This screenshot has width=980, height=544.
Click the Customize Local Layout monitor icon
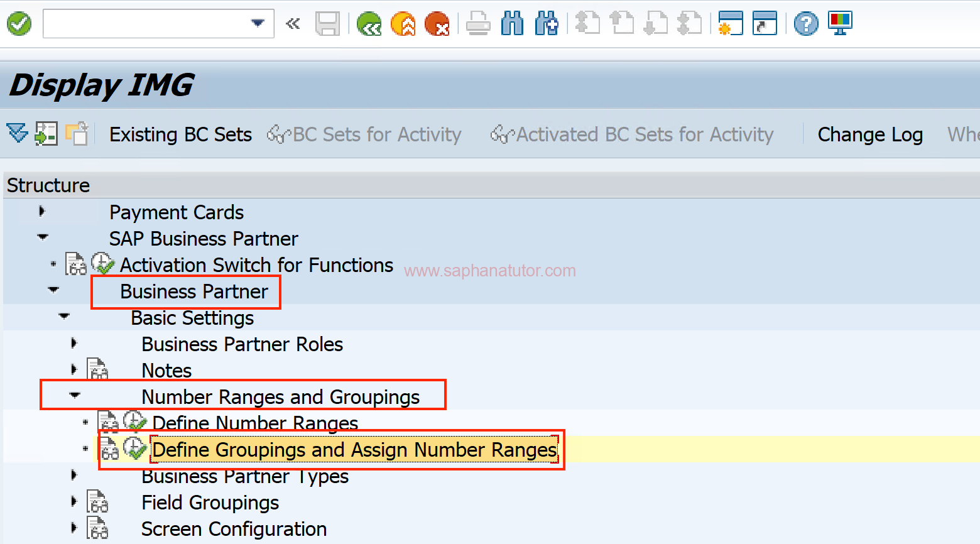840,24
